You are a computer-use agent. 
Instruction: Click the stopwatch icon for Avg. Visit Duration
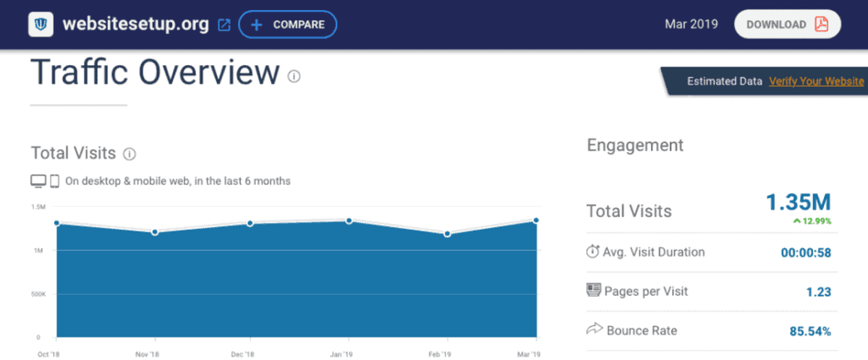click(x=592, y=252)
